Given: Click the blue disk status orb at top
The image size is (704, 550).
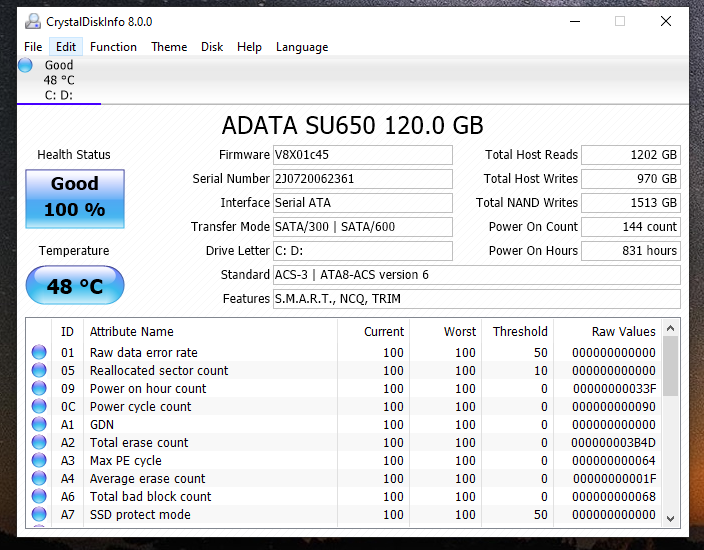Looking at the screenshot, I should point(26,66).
